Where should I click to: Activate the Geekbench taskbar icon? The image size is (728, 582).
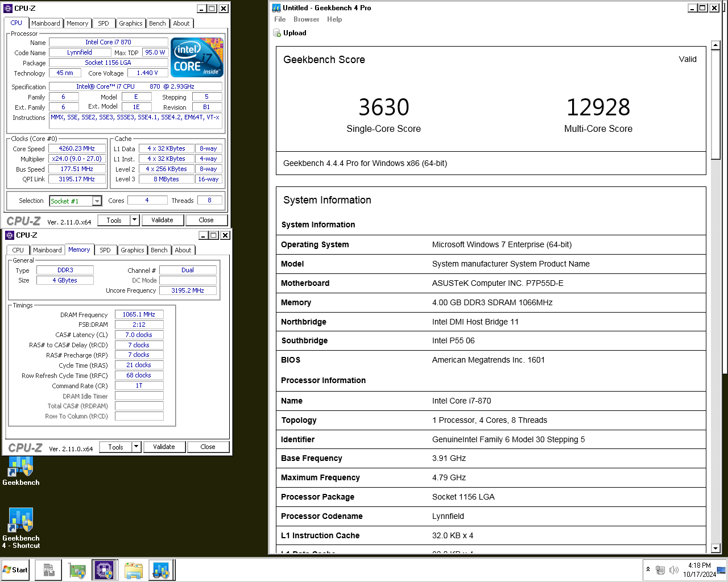pos(162,569)
